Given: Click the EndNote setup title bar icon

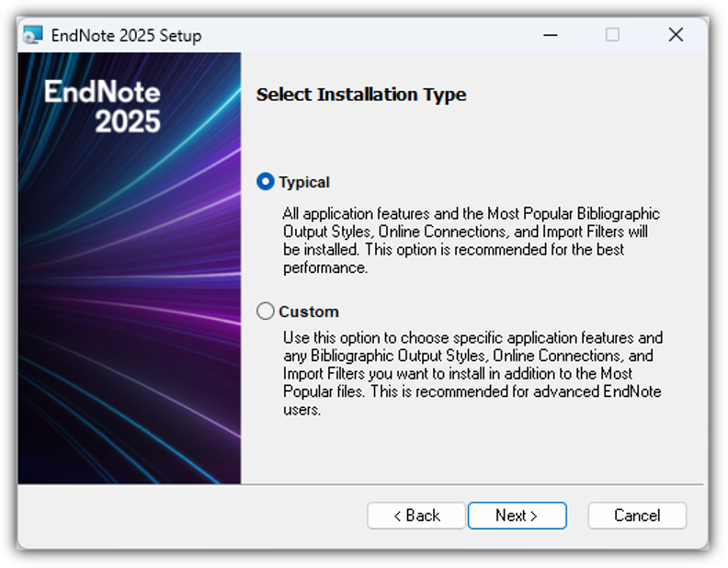Looking at the screenshot, I should pyautogui.click(x=33, y=35).
